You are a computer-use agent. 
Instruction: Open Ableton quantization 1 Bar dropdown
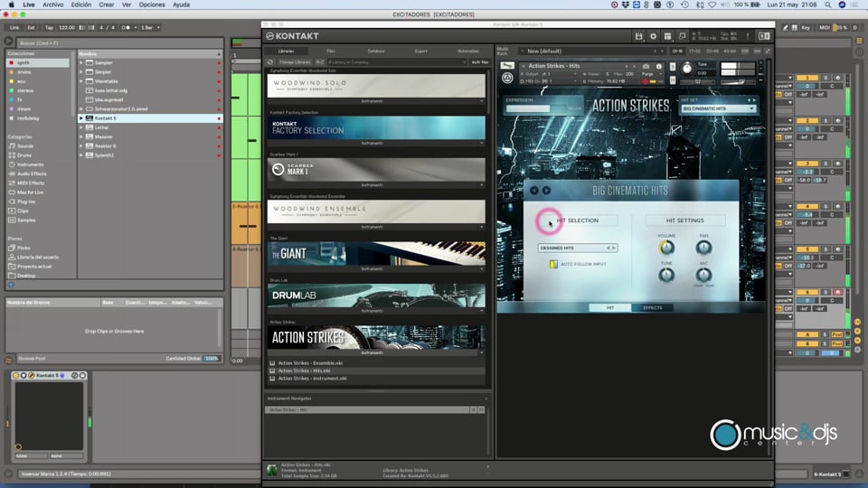coord(150,27)
